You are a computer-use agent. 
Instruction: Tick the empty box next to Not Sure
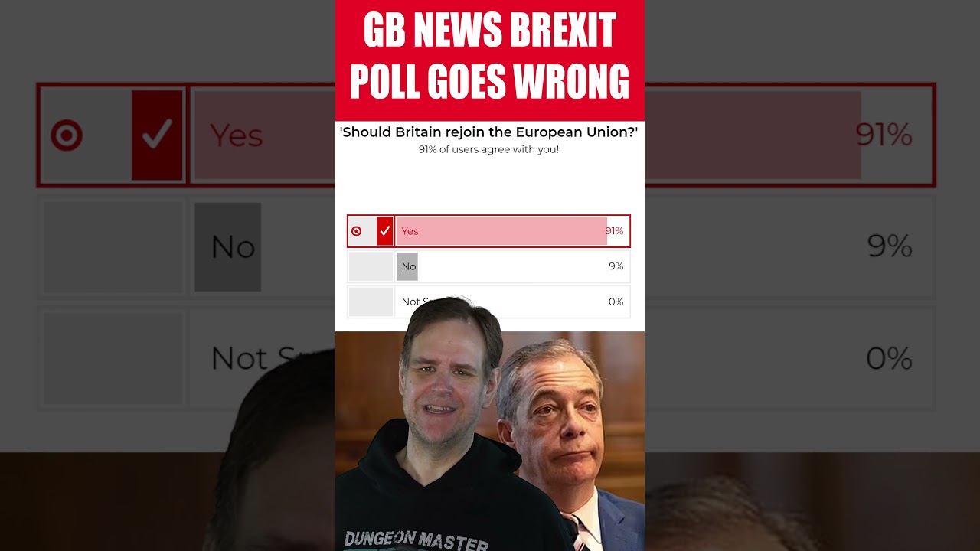(371, 302)
